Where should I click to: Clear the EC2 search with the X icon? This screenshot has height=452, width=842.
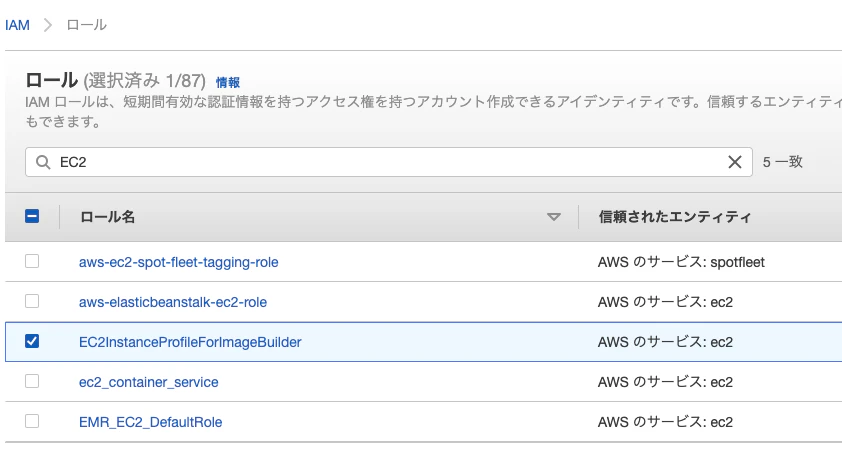(x=735, y=162)
